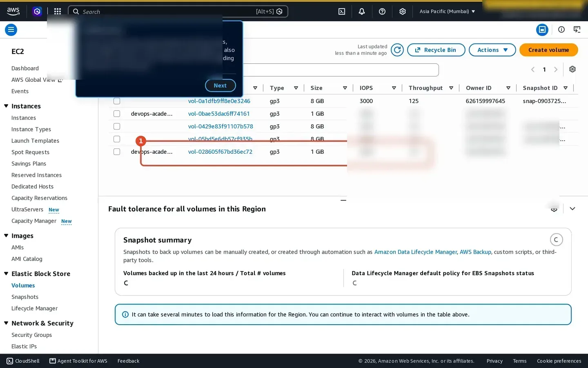Viewport: 588px width, 368px height.
Task: Refresh the volumes list
Action: tap(397, 50)
